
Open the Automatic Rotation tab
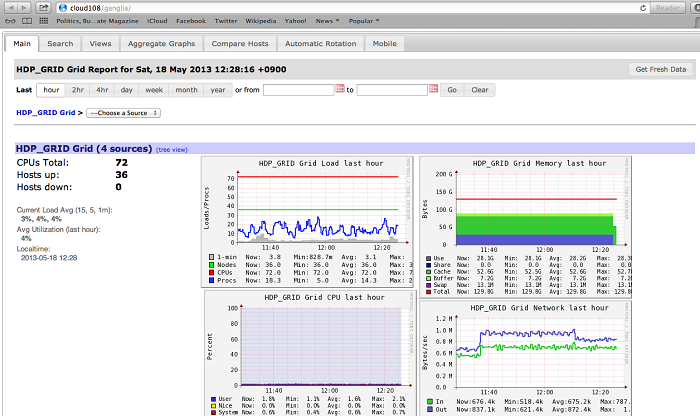point(321,44)
